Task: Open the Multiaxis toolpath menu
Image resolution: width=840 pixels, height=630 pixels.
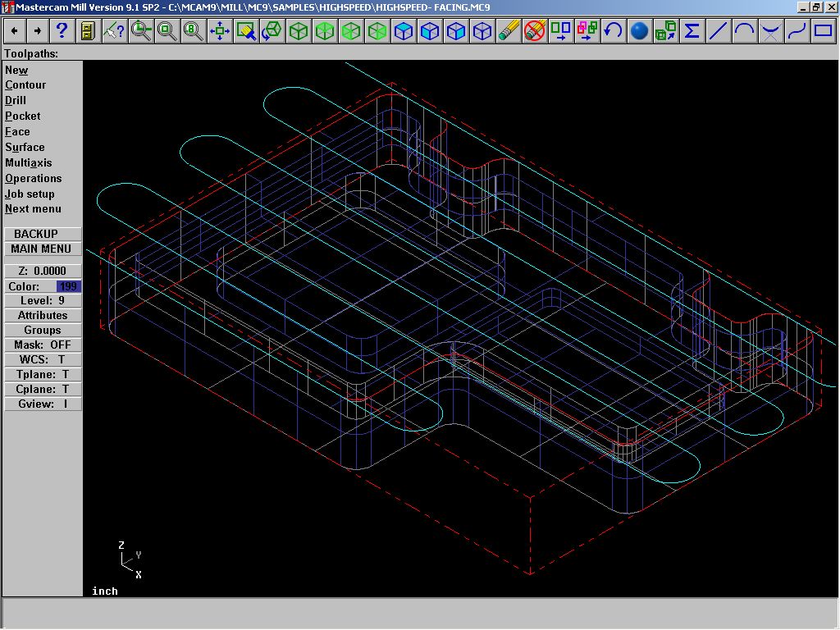Action: 29,163
